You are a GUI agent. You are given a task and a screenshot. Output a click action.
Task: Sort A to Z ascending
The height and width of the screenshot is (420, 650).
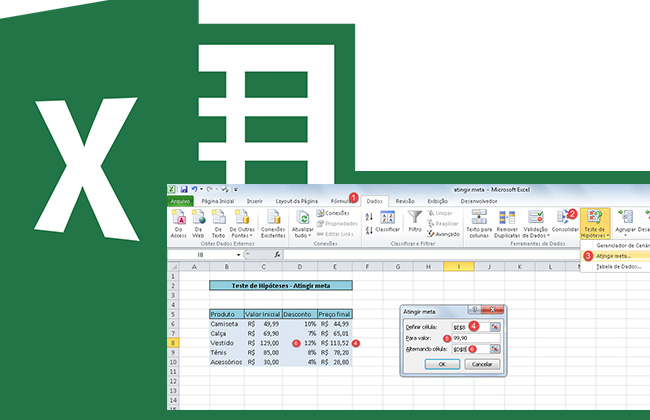[x=369, y=216]
